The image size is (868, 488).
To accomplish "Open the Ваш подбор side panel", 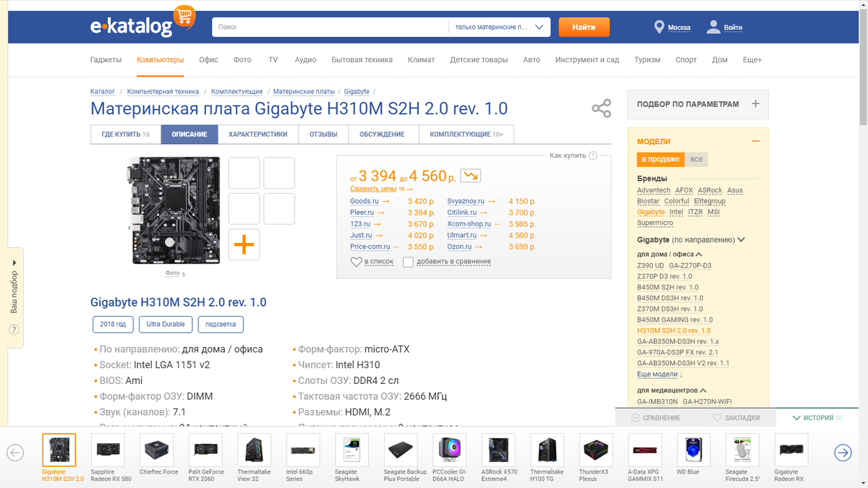I will click(x=14, y=292).
